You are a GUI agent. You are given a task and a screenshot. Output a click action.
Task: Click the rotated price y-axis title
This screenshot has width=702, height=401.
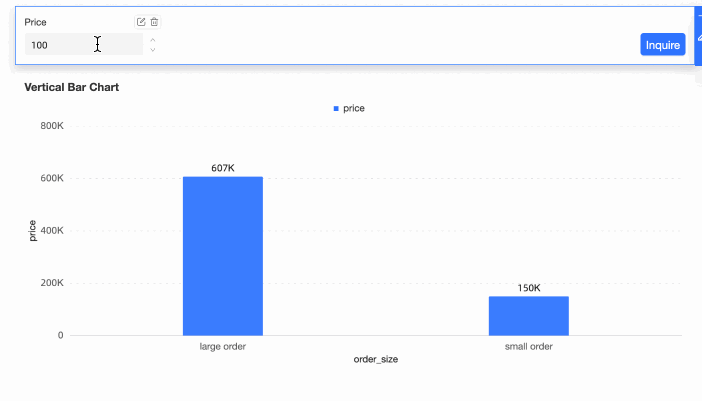32,230
